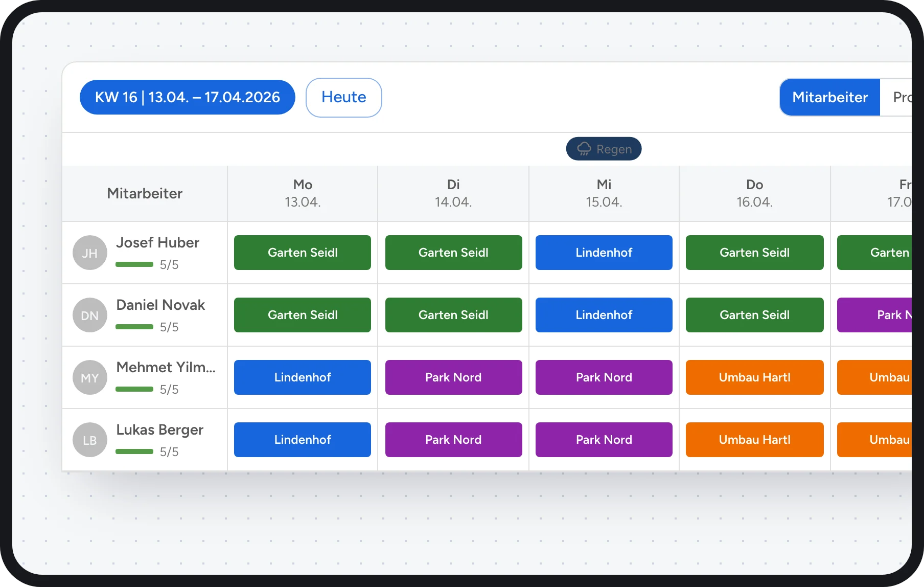This screenshot has width=924, height=587.
Task: Open Josef Huber's Monday Garten Seidl assignment
Action: click(x=303, y=253)
